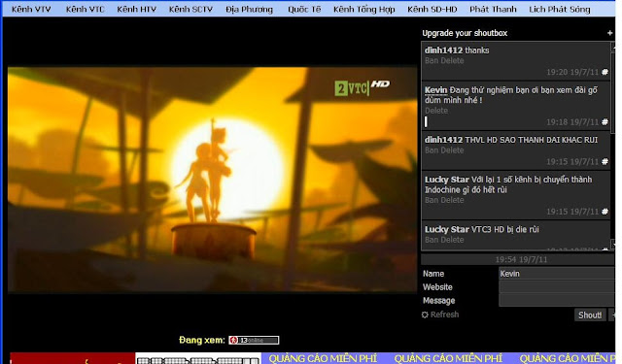Open the Kênh SD-HD menu

(432, 9)
